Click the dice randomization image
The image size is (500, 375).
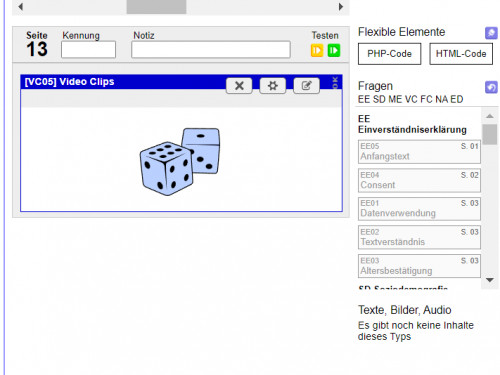180,161
